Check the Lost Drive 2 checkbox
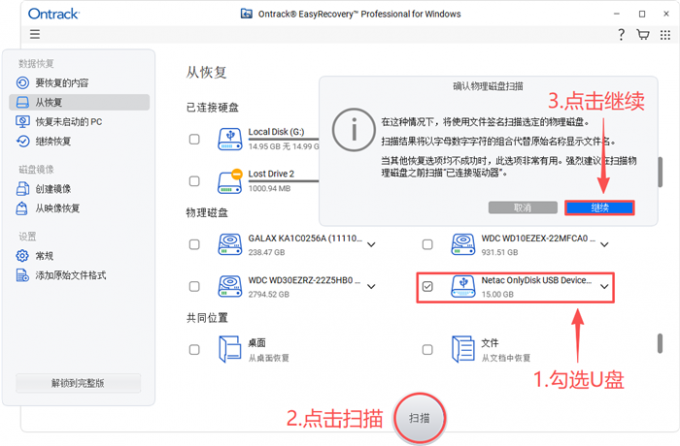 pyautogui.click(x=194, y=181)
